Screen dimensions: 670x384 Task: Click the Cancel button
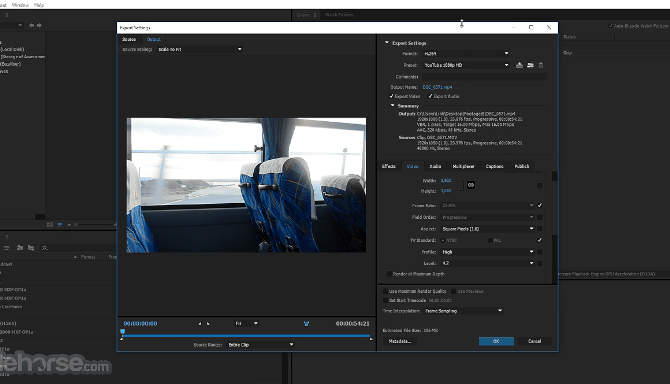[534, 341]
